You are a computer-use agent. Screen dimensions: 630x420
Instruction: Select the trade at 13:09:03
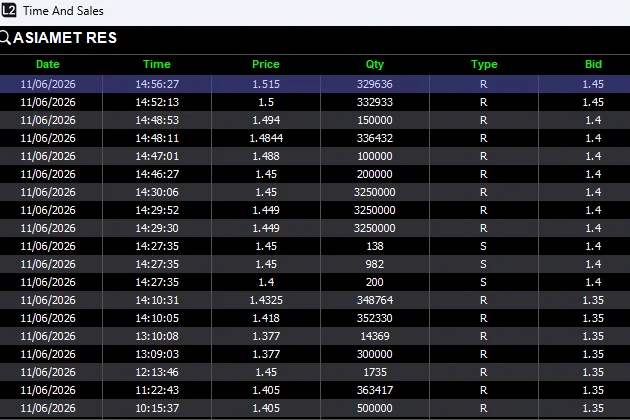point(315,354)
